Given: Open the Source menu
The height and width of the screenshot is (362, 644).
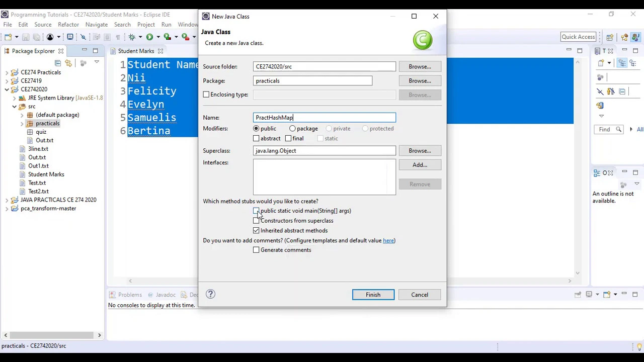Looking at the screenshot, I should point(43,25).
